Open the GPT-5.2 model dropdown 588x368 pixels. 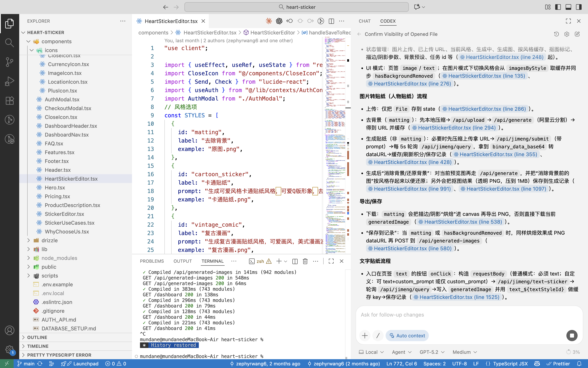tap(432, 352)
